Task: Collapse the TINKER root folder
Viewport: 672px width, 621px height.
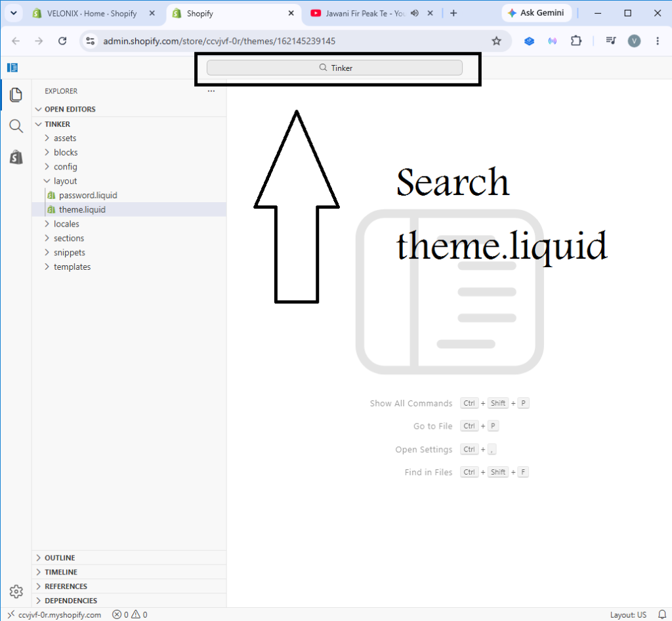Action: click(129, 124)
